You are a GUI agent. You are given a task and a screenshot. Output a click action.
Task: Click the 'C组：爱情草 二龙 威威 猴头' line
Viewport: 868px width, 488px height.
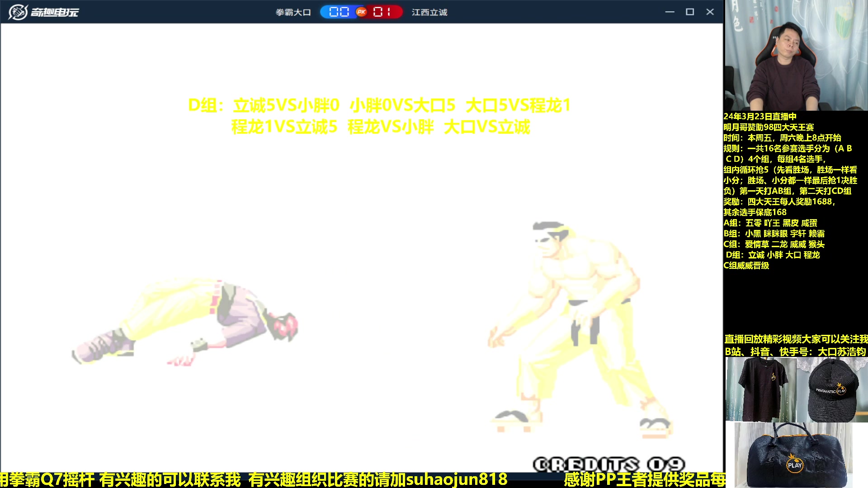[x=774, y=244]
